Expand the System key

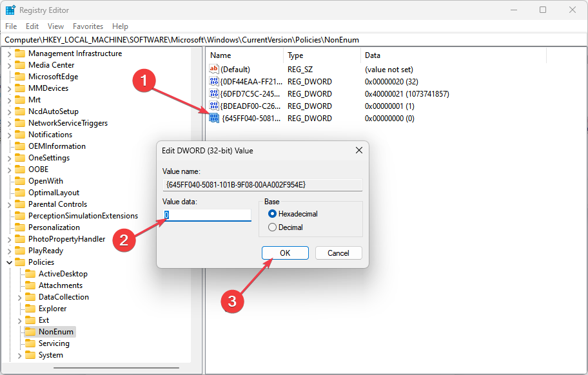pyautogui.click(x=19, y=356)
